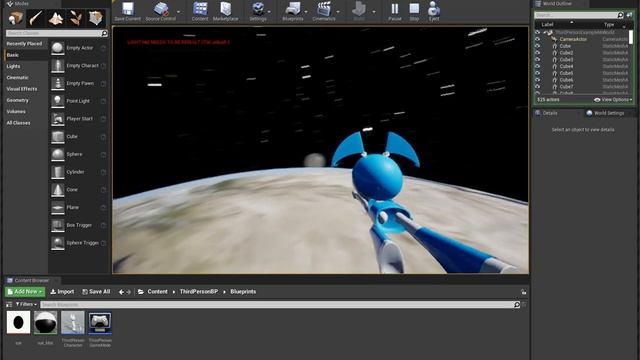Click Import button
Screen dimensions: 640x360
coord(62,292)
